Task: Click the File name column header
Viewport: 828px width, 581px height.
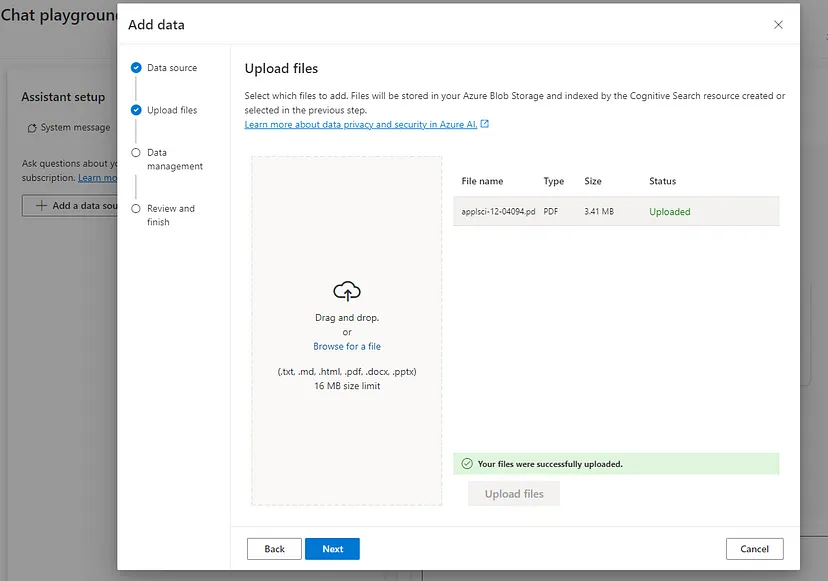Action: [482, 181]
